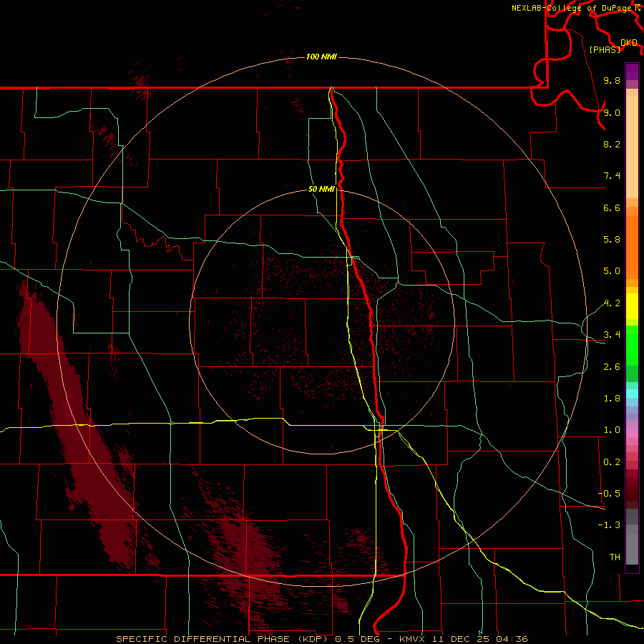Click the 2.6 value on color scale
644x644 pixels.
(x=612, y=367)
